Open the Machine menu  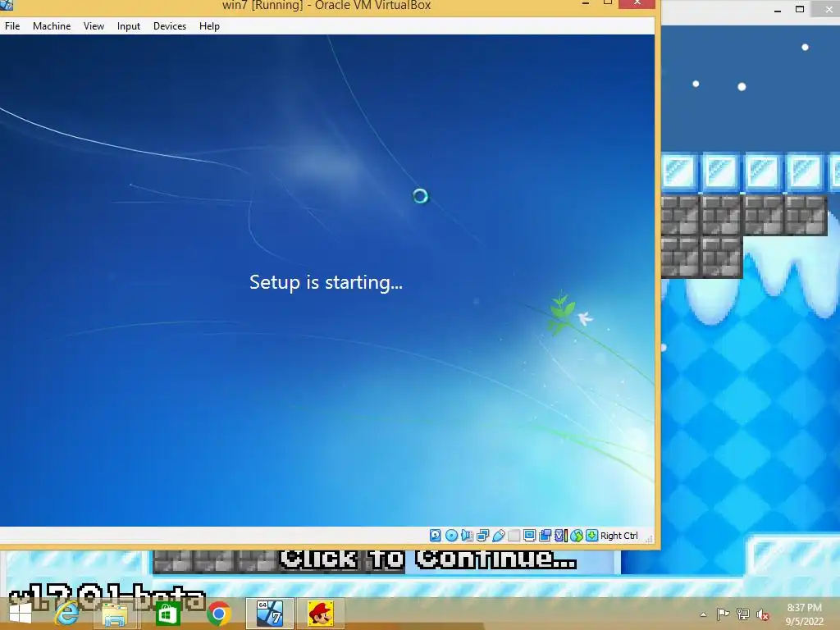(52, 26)
